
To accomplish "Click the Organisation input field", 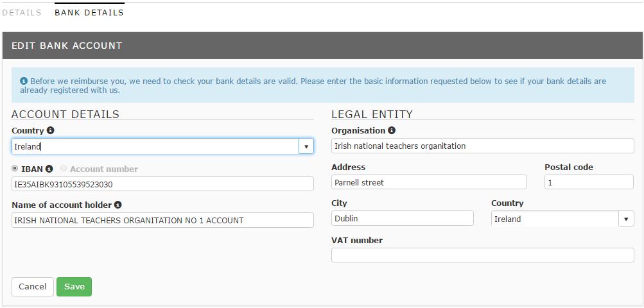I will tap(483, 146).
